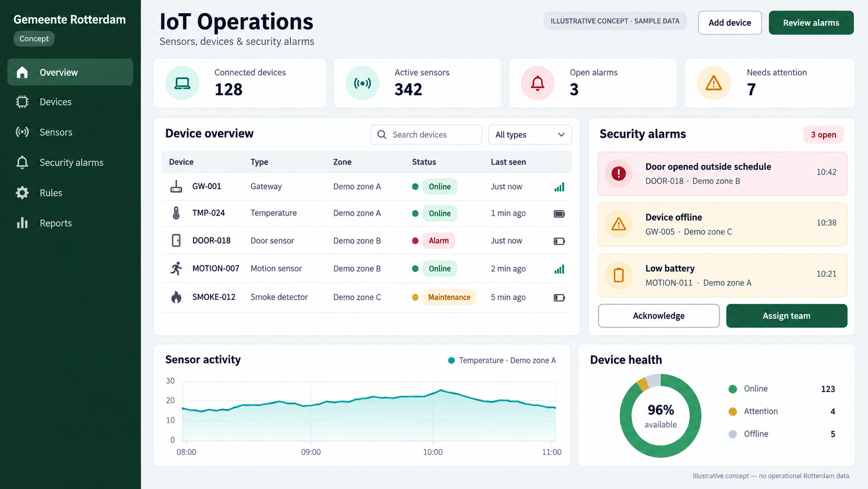Click the Needs attention warning triangle icon
This screenshot has height=489, width=868.
click(x=714, y=83)
